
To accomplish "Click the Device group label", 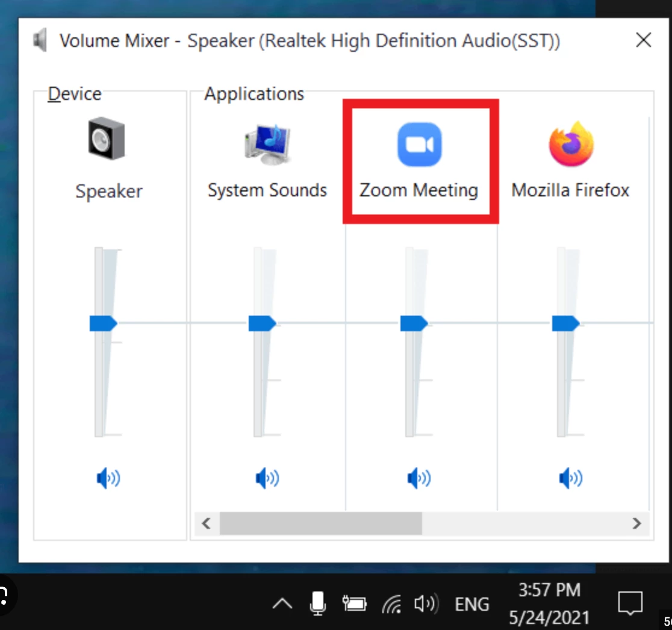I will point(75,94).
